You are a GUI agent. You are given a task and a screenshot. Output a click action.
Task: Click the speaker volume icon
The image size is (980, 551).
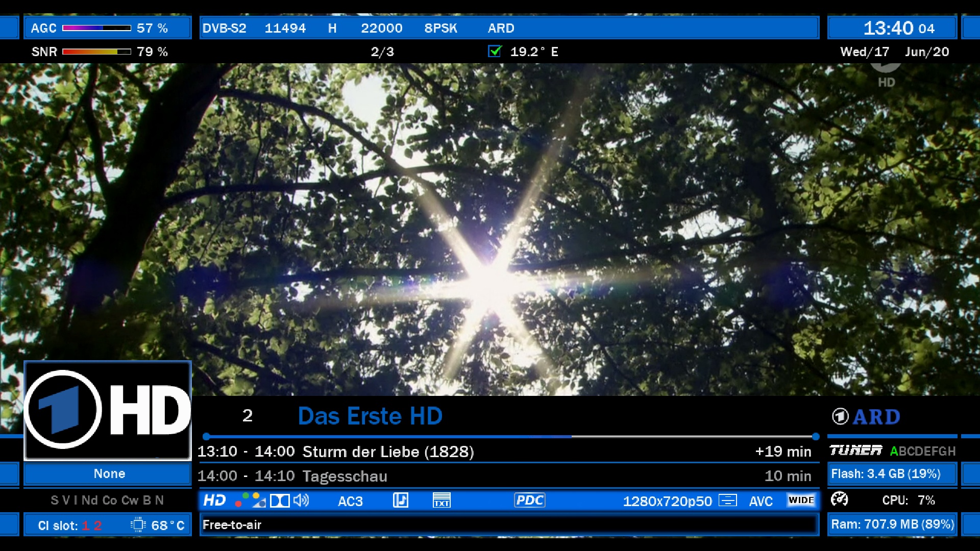coord(301,500)
